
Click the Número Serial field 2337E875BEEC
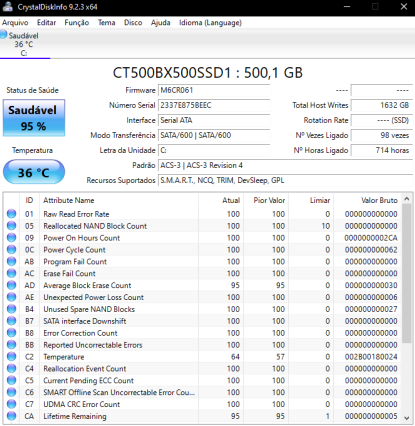coord(214,105)
